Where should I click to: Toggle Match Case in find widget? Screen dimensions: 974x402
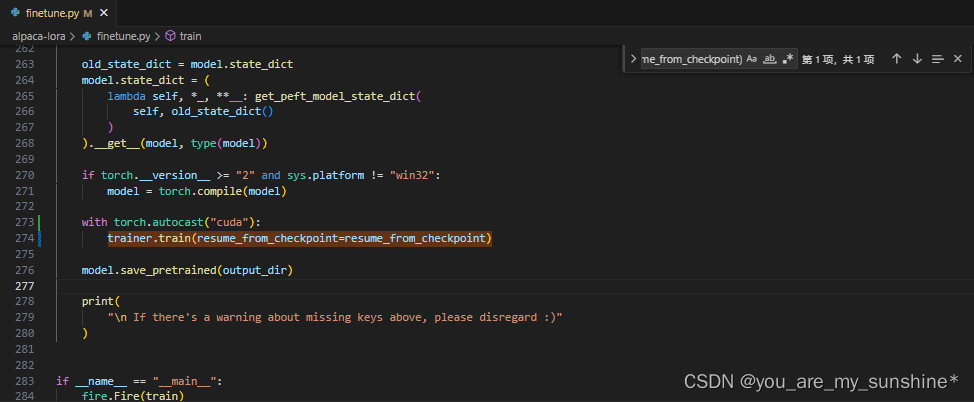pyautogui.click(x=752, y=59)
